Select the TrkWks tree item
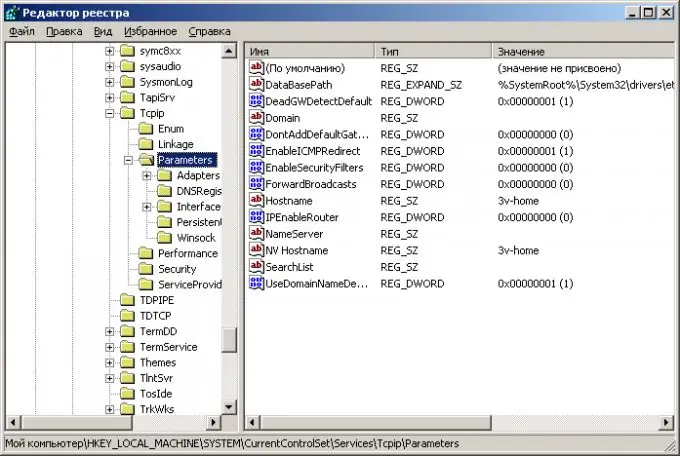This screenshot has height=456, width=680. 157,410
